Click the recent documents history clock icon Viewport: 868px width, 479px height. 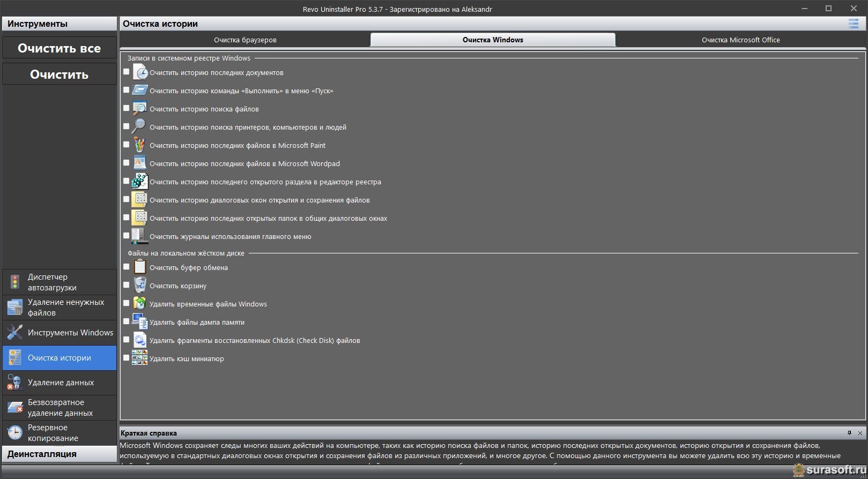(139, 72)
